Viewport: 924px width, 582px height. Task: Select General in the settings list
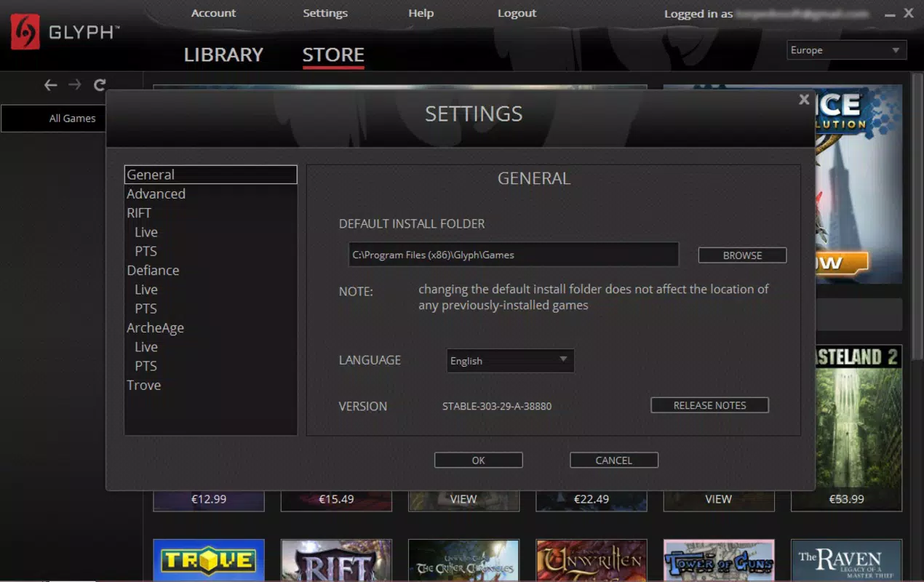point(211,175)
